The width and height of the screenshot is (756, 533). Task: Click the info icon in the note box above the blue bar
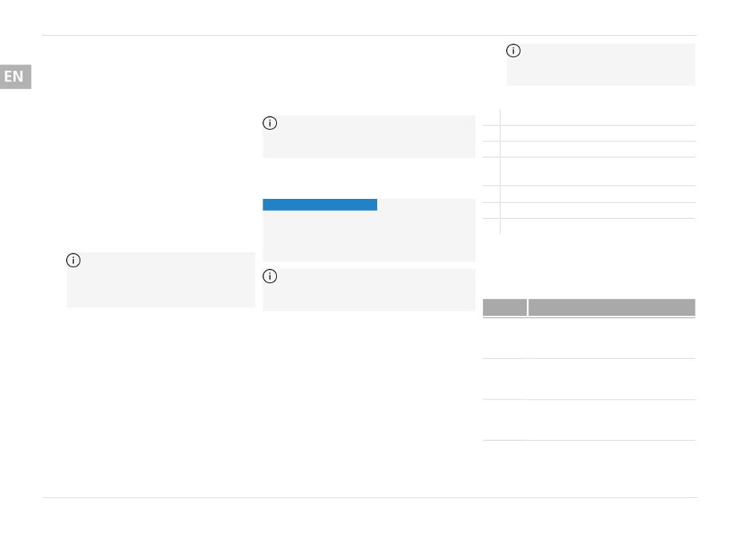[270, 123]
